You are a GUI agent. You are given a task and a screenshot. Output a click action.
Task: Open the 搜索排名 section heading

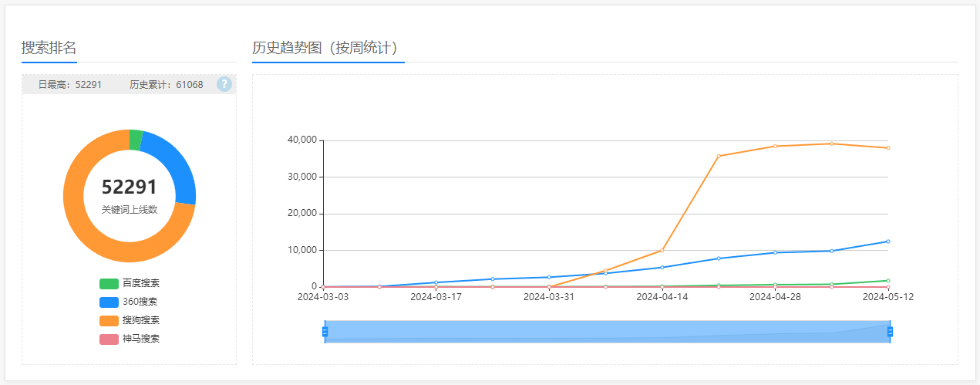point(49,48)
